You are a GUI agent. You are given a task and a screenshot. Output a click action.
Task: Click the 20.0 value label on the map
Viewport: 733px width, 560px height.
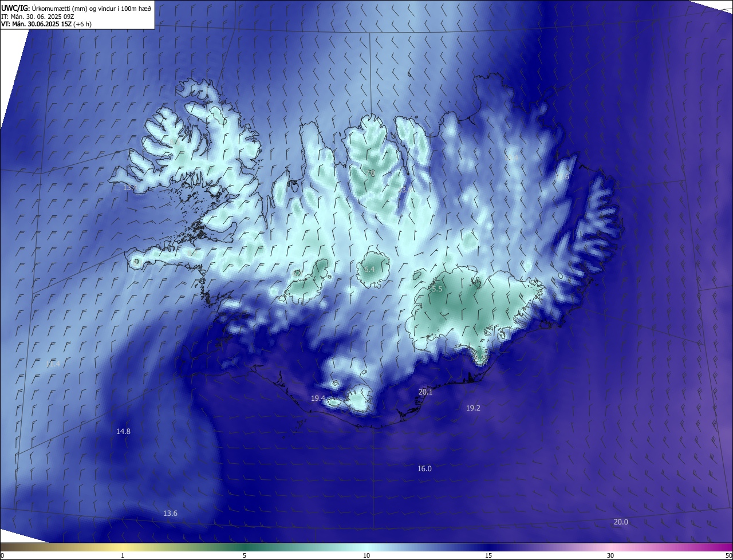point(621,522)
